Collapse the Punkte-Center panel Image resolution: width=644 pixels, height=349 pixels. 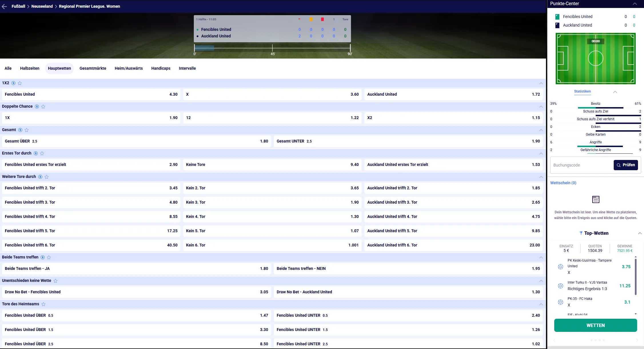pyautogui.click(x=635, y=4)
